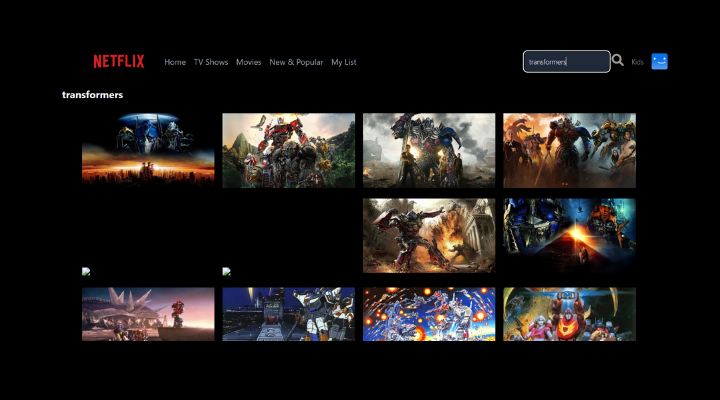This screenshot has height=400, width=720.
Task: Open the cartoon poster with red-orange robot raising arms
Action: [569, 314]
